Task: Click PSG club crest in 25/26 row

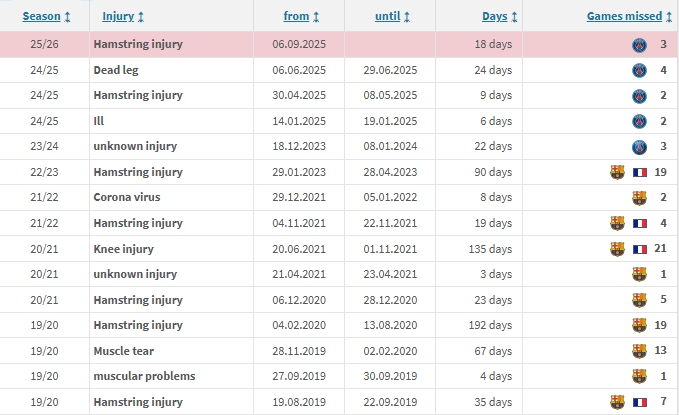Action: pyautogui.click(x=639, y=45)
